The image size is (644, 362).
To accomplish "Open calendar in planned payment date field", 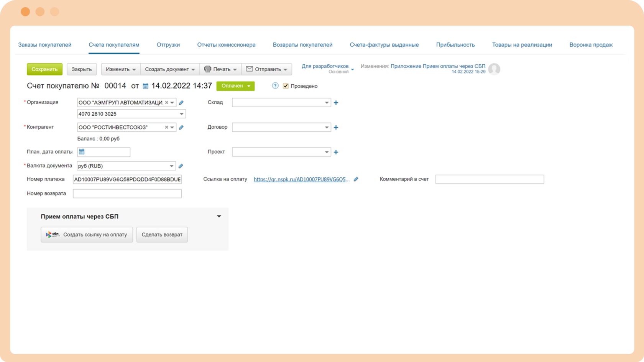I will [x=82, y=152].
